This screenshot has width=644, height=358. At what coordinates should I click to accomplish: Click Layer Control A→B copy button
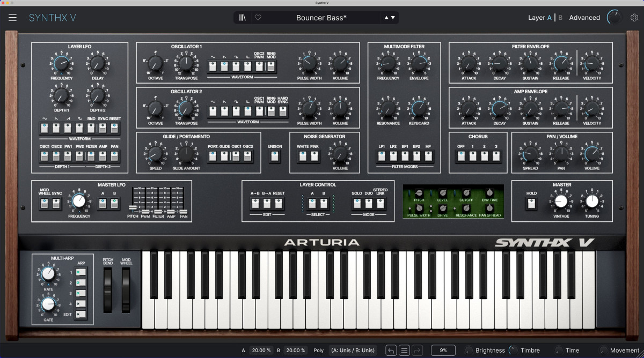click(255, 203)
